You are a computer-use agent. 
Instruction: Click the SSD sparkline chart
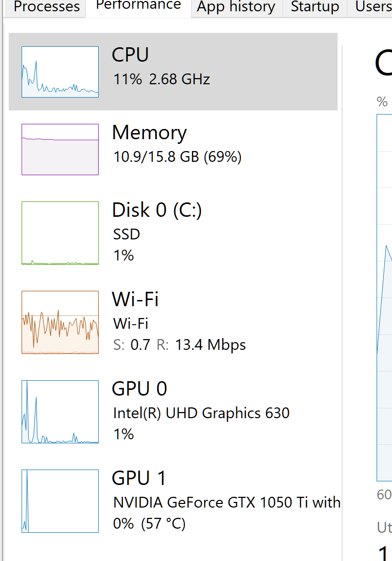point(60,233)
